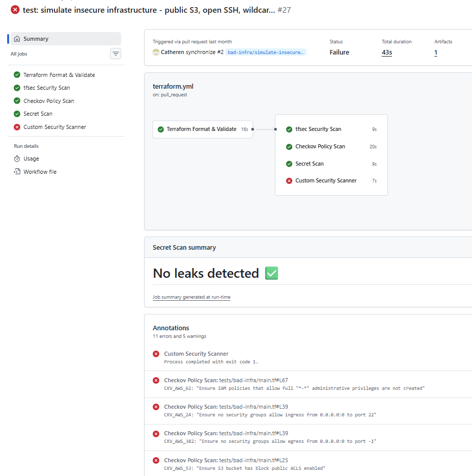Open the Usage run details link
This screenshot has width=472, height=476.
click(x=31, y=159)
